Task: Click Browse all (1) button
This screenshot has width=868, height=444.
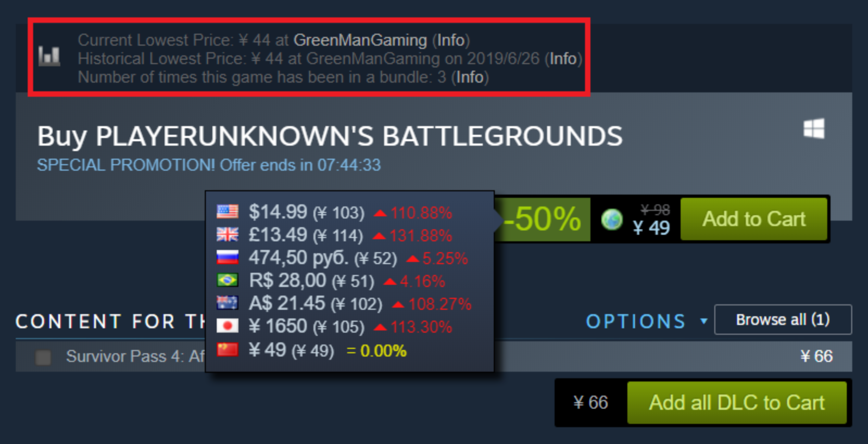Action: tap(783, 320)
